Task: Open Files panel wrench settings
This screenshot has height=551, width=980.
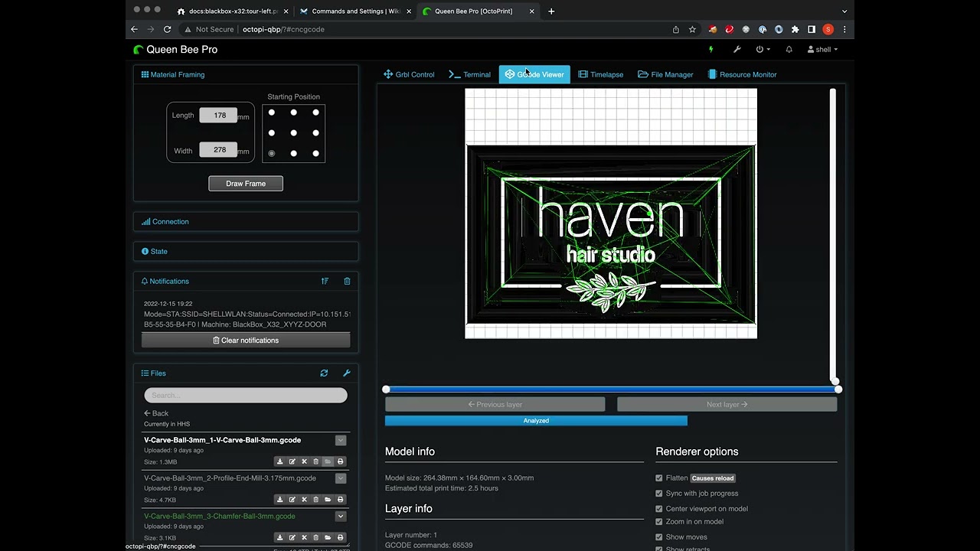Action: coord(346,373)
